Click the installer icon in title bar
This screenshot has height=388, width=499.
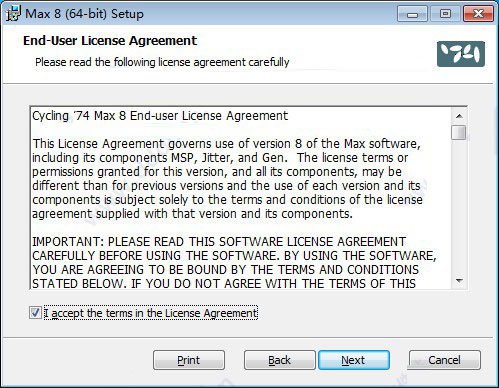[13, 14]
